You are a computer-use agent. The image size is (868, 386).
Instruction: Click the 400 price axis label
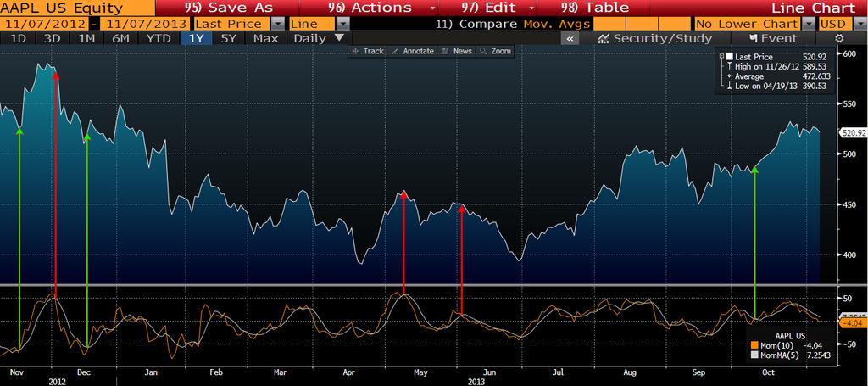849,255
